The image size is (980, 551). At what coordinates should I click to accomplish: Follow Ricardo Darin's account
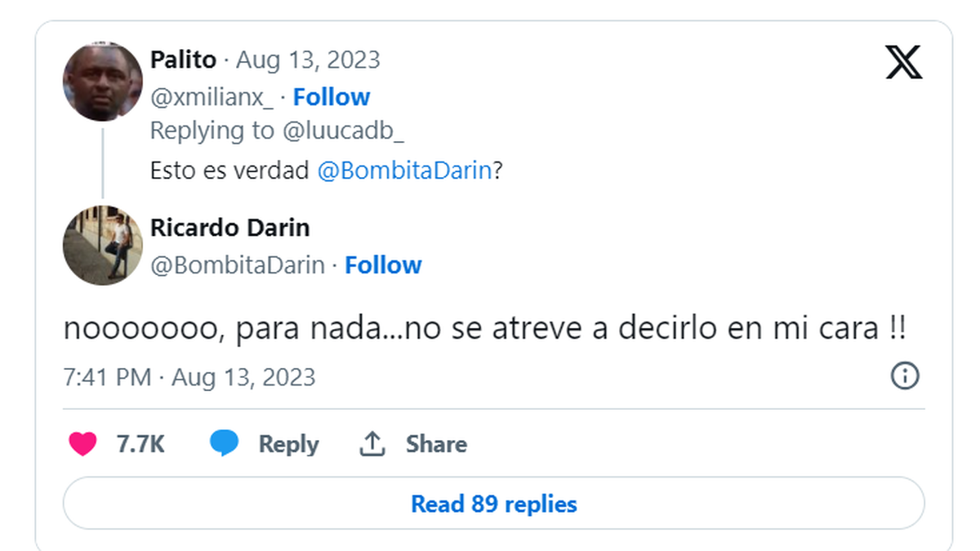[382, 265]
